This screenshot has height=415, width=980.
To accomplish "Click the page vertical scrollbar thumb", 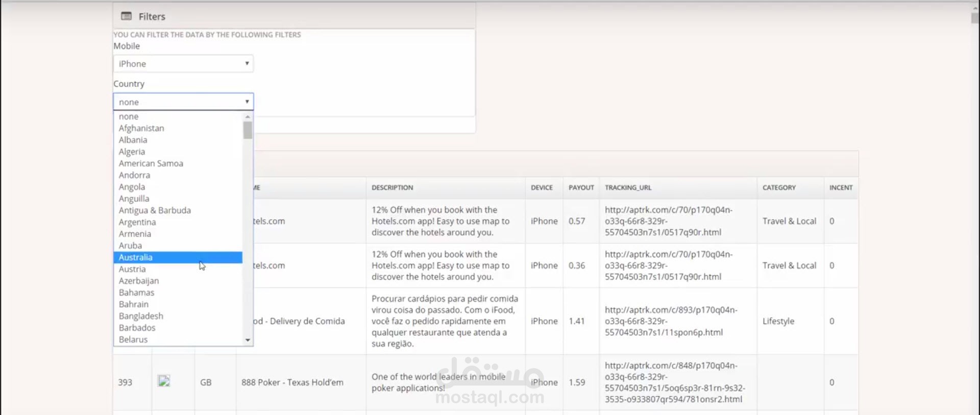I will click(x=975, y=18).
